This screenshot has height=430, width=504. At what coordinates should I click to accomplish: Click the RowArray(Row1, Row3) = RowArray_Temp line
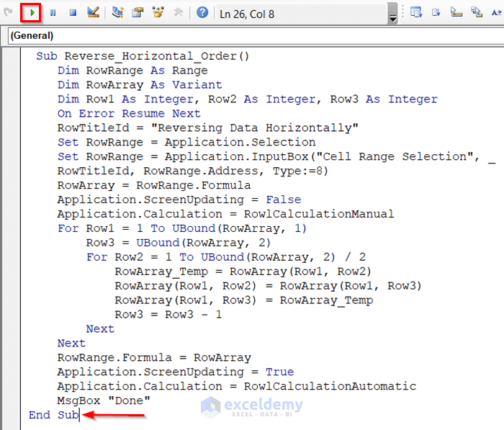[244, 300]
